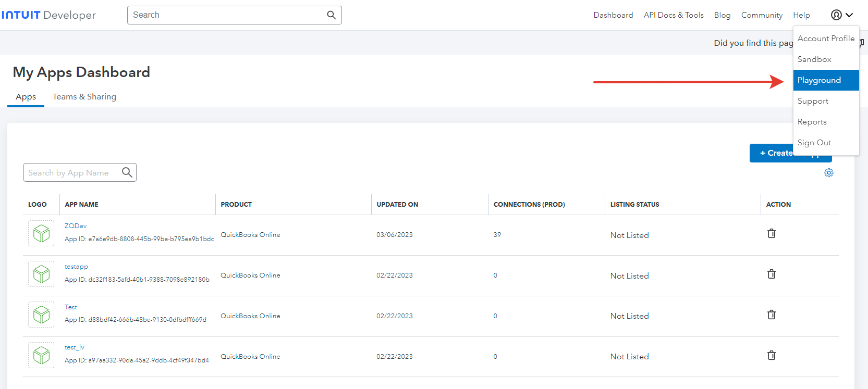This screenshot has width=868, height=389.
Task: Click the APP NAME column header
Action: coord(81,205)
